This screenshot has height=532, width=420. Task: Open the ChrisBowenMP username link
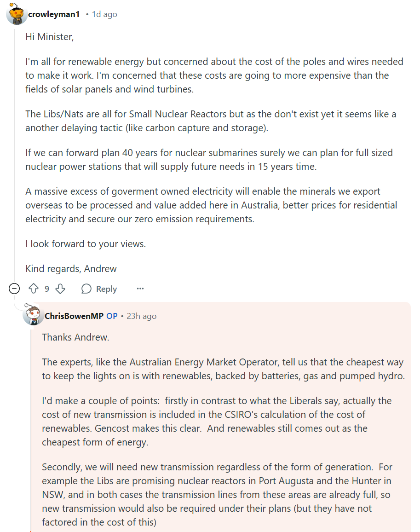tap(74, 316)
